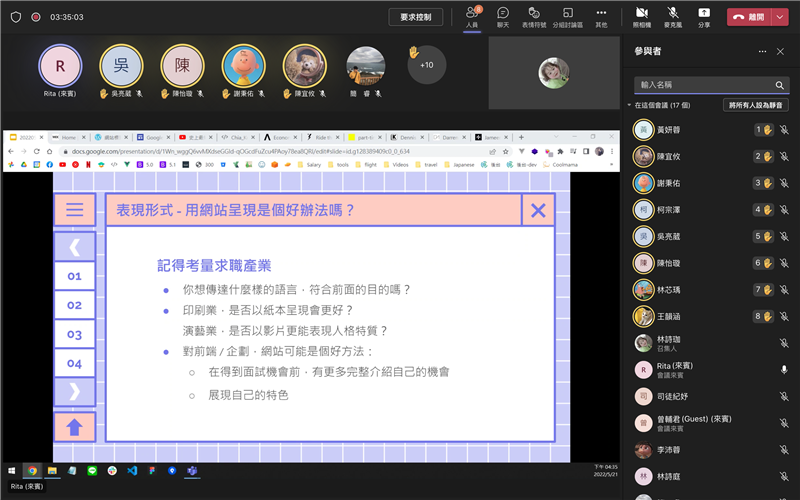Click the 人員 participants icon

tap(471, 15)
